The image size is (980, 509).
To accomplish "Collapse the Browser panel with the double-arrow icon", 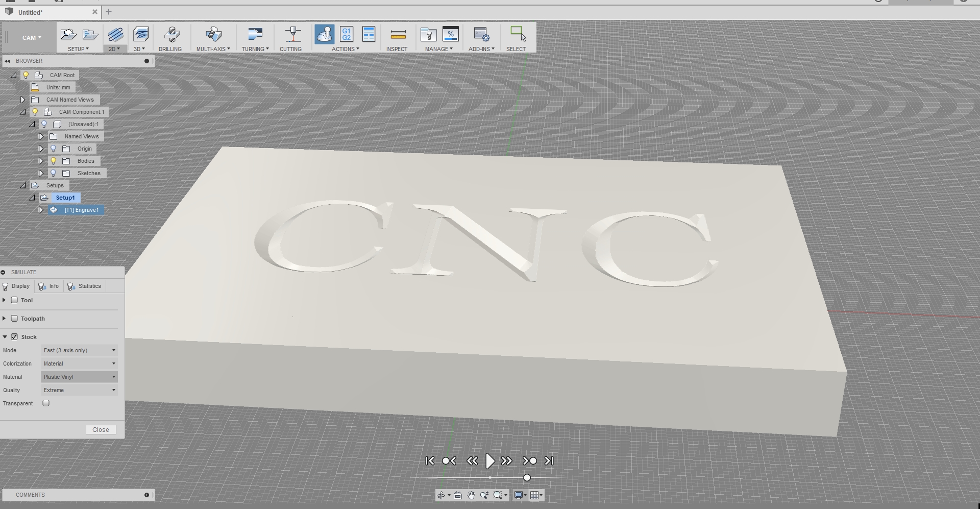I will point(7,61).
